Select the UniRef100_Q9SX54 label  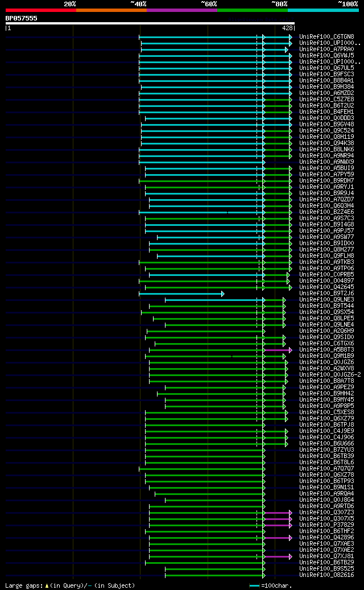[x=326, y=312]
